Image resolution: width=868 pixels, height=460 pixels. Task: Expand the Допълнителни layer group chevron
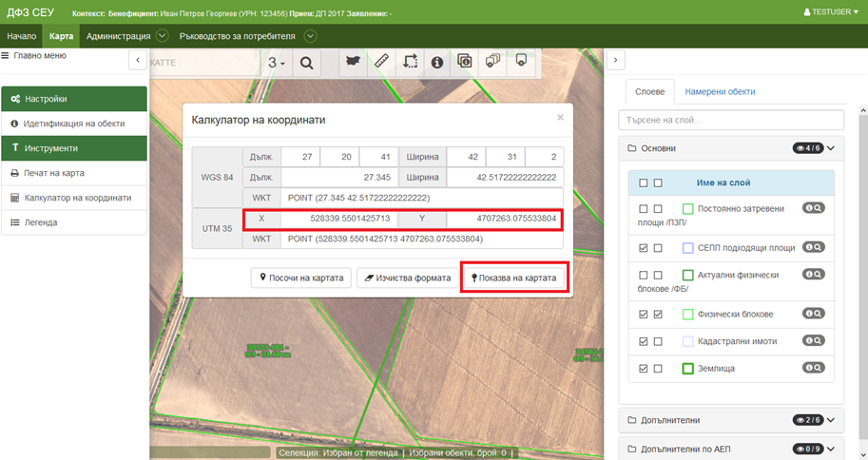tap(831, 420)
